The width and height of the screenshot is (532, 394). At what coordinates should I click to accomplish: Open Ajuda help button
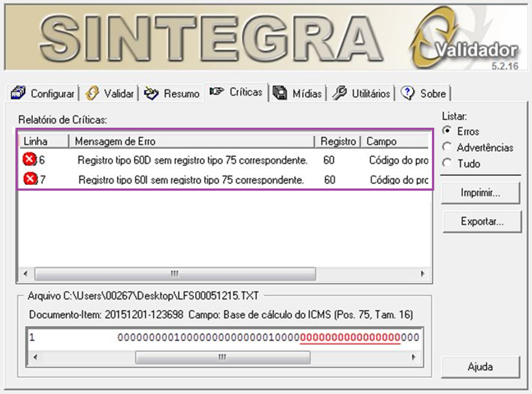[480, 367]
